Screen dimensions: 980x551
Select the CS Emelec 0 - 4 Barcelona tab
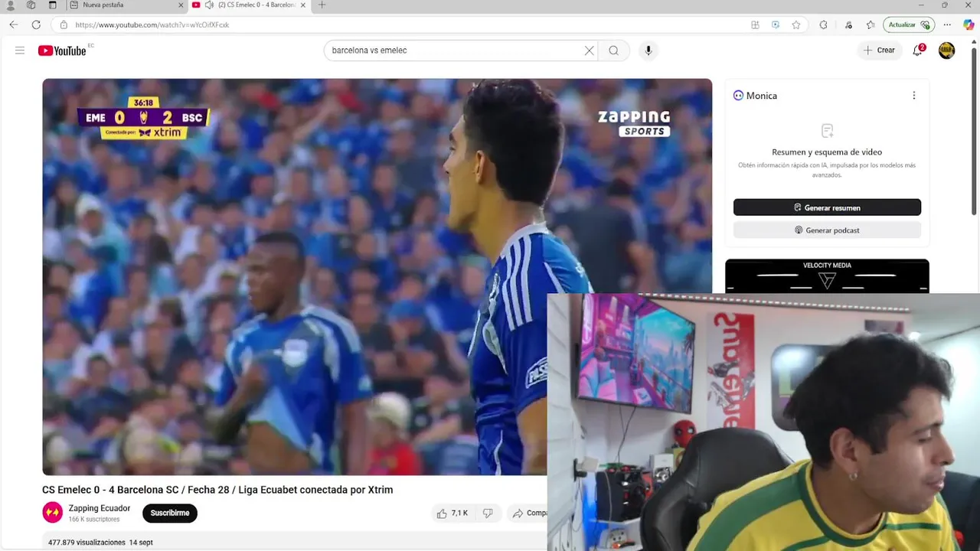[x=249, y=5]
